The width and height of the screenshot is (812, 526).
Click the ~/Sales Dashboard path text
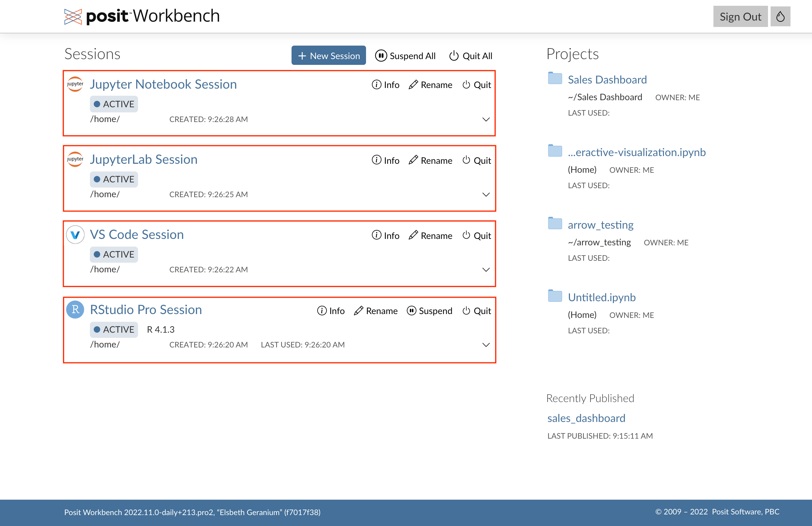pos(605,97)
